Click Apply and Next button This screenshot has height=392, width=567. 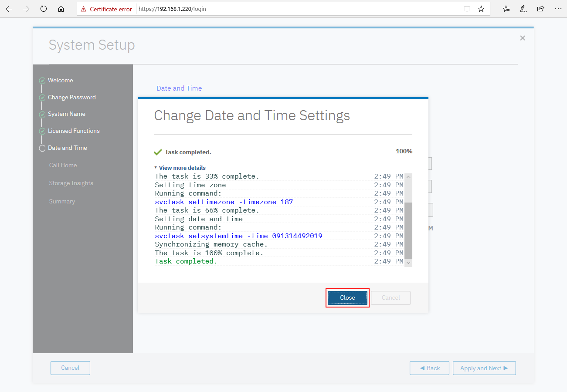tap(484, 368)
